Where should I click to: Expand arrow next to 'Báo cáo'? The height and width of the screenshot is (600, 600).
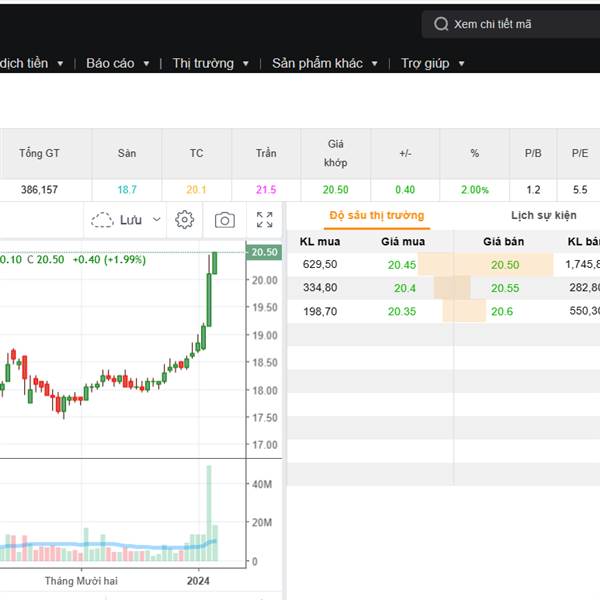coord(146,64)
